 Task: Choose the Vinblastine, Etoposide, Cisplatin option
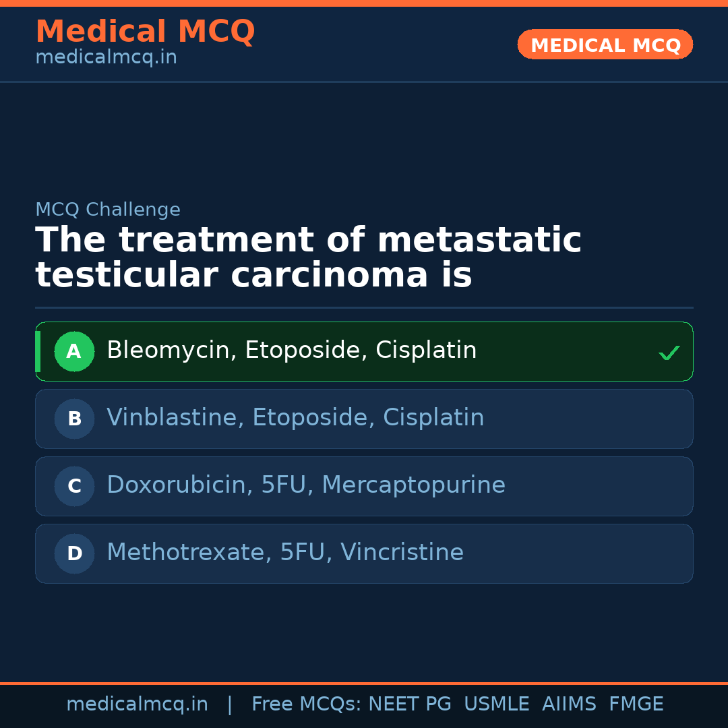[x=295, y=418]
